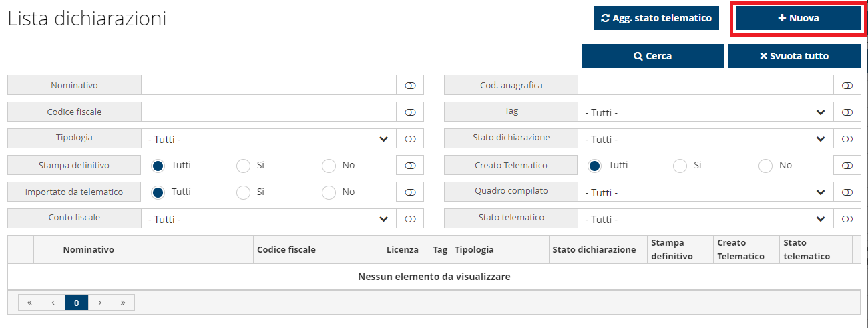Toggle the filter icon beside Codice fiscale field

click(410, 112)
